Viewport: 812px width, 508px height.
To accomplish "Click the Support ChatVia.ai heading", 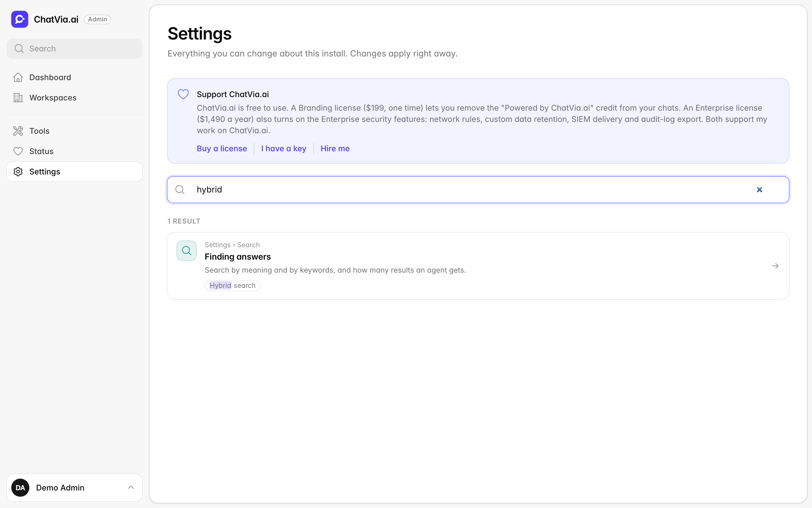I will pos(233,95).
